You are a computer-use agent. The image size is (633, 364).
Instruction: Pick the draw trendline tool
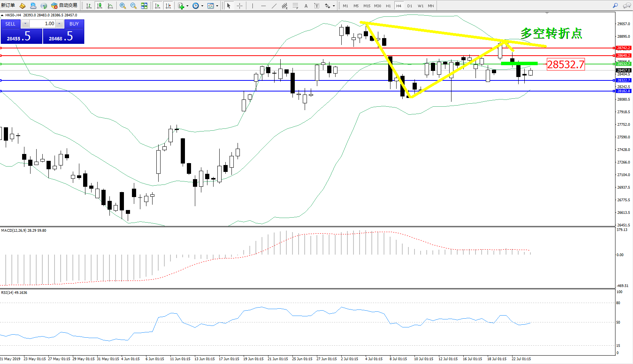pyautogui.click(x=274, y=6)
